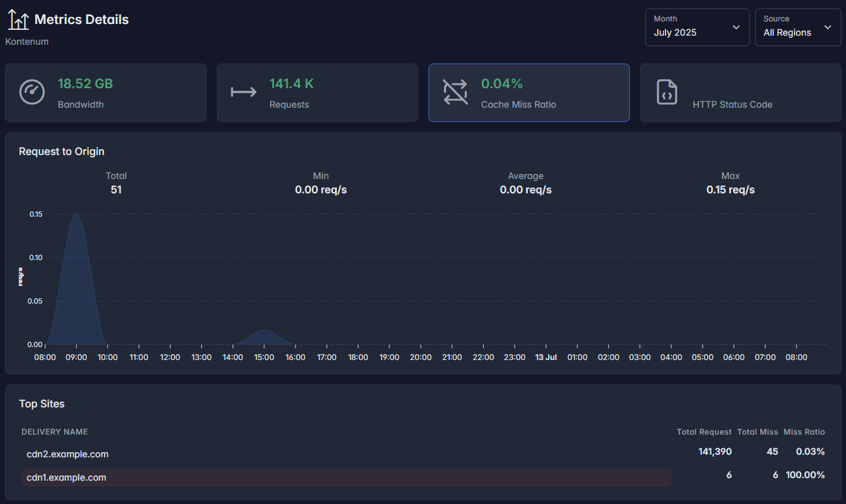Select the Cache Miss Ratio card
Viewport: 846px width, 504px height.
click(x=529, y=93)
